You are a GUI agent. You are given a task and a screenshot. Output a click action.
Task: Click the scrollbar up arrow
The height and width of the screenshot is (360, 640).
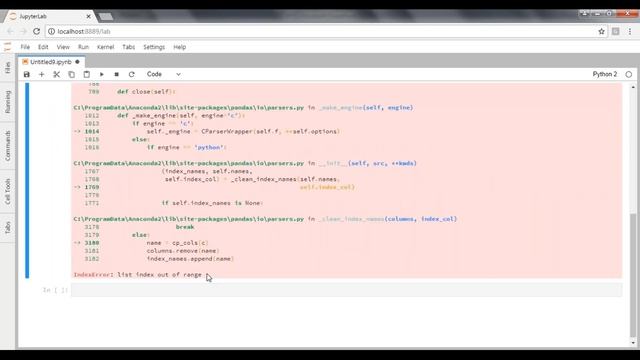pos(633,87)
